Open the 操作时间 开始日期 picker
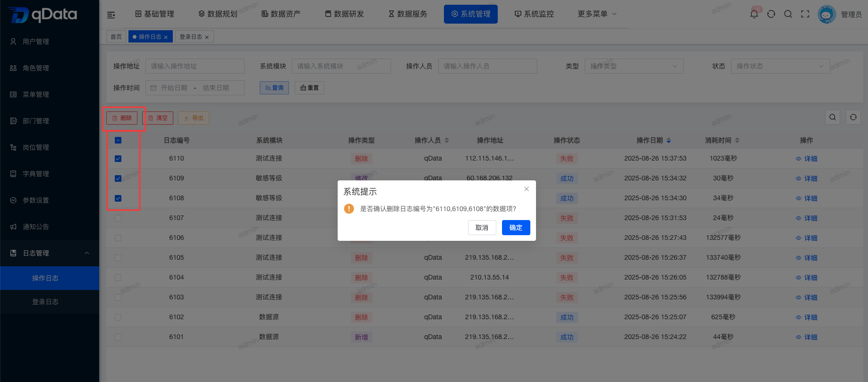 pos(174,88)
